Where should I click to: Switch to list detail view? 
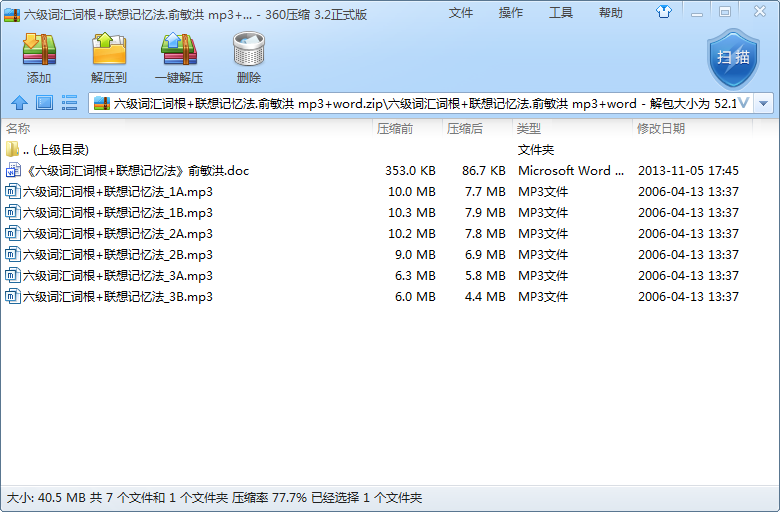point(69,103)
